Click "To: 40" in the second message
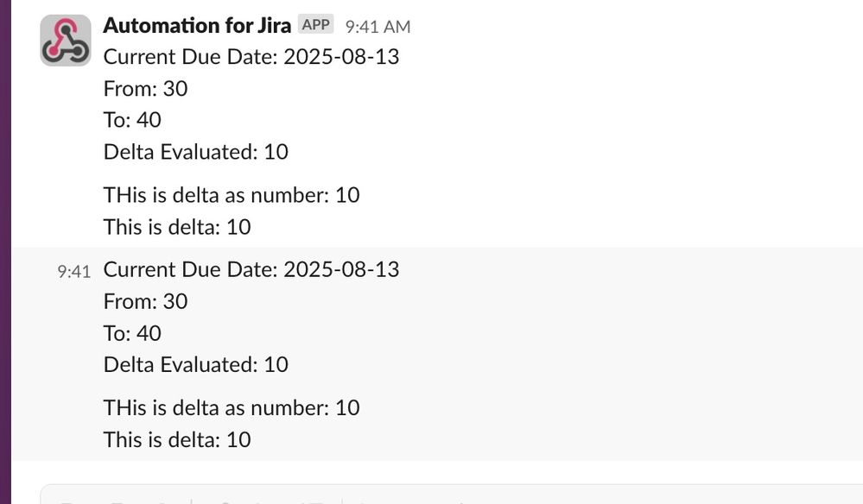863x504 pixels. pyautogui.click(x=133, y=333)
